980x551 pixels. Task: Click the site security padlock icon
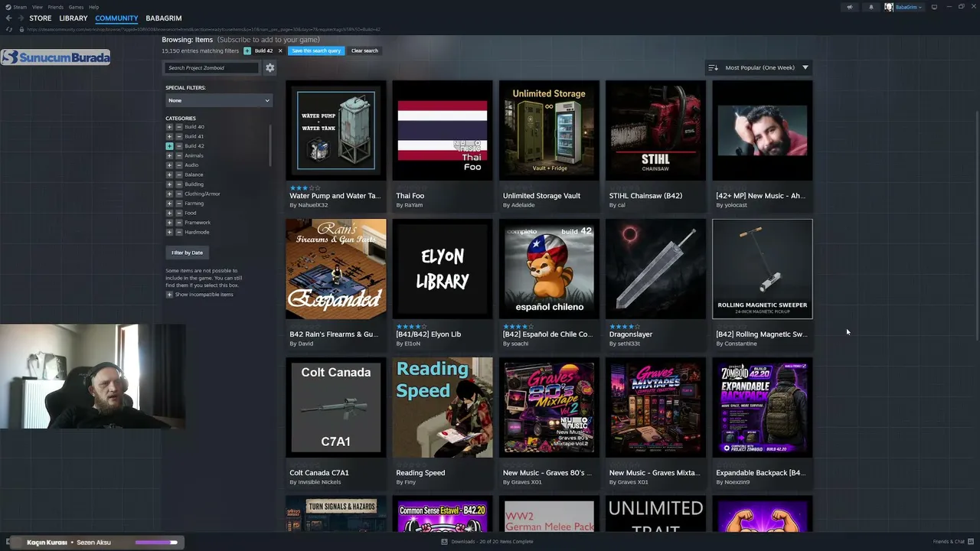coord(22,30)
